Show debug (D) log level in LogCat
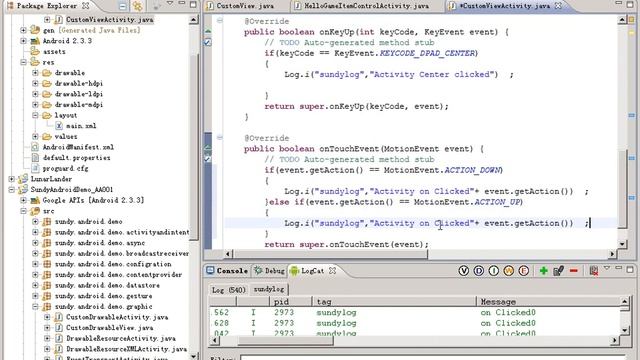The image size is (640, 360). (x=478, y=271)
